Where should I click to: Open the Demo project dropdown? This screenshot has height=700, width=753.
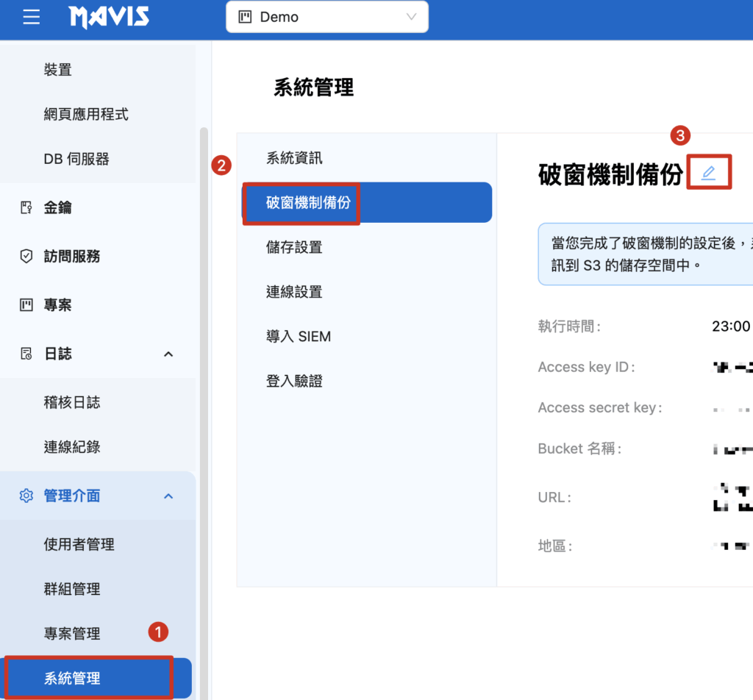point(326,17)
